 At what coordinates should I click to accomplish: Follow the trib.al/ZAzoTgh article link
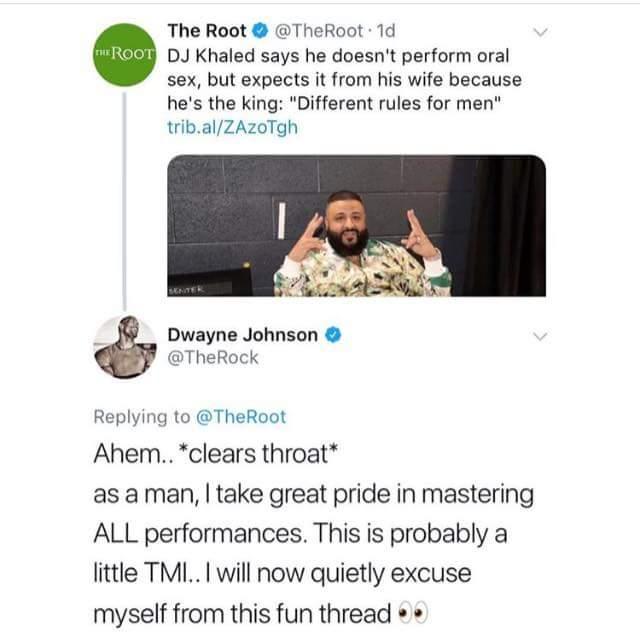click(233, 128)
